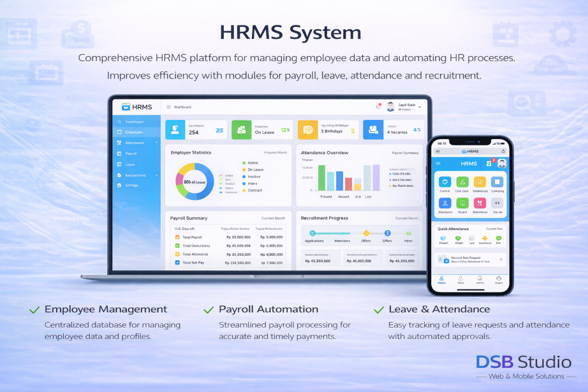This screenshot has height=392, width=588.
Task: Tap the search icon above the sidebar menu
Action: coord(119,122)
